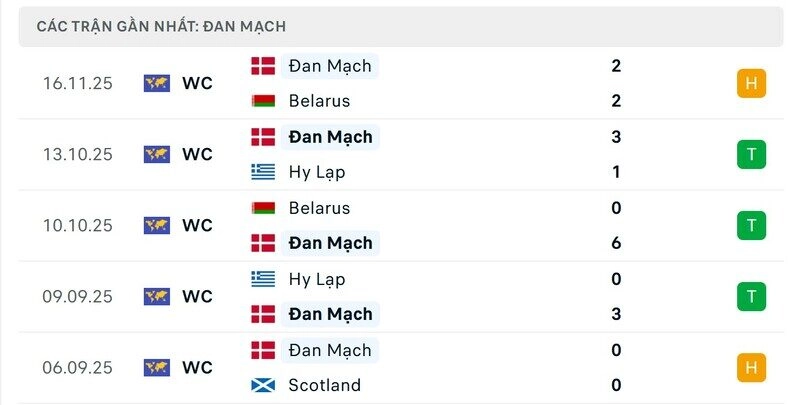Image resolution: width=800 pixels, height=405 pixels.
Task: Click the score 6 for Đan Mạch
Action: coord(616,243)
